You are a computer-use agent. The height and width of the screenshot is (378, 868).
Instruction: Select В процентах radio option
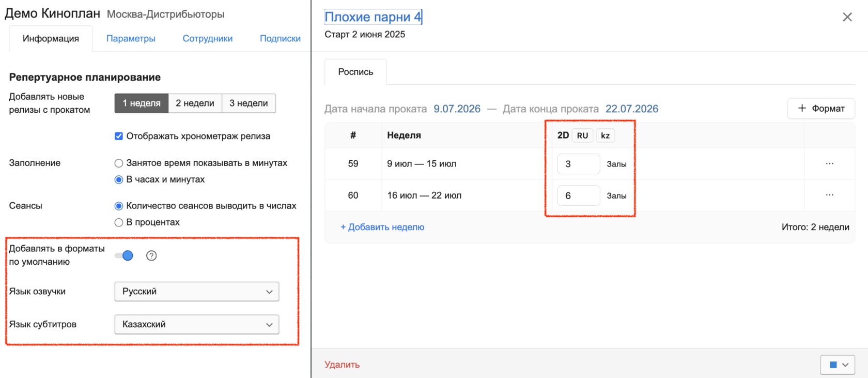[x=119, y=222]
